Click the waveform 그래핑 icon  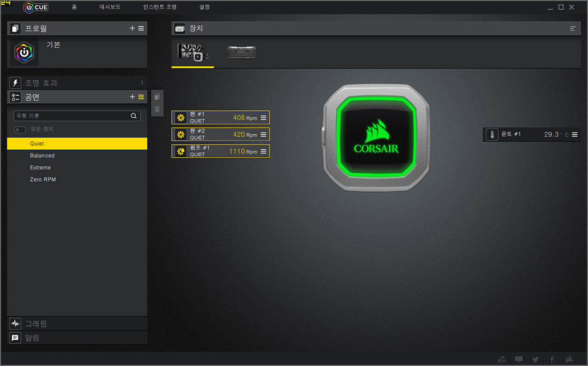15,323
